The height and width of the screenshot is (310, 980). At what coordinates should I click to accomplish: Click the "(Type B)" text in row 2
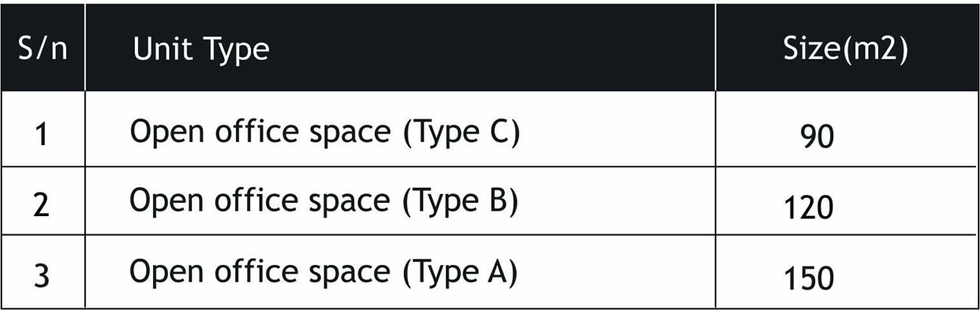pyautogui.click(x=461, y=203)
